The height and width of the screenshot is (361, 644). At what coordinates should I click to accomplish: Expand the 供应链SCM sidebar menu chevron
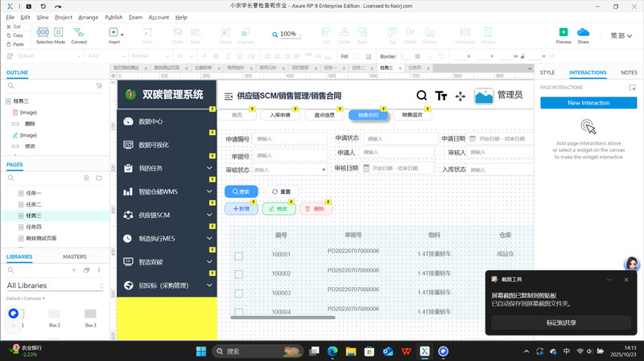[x=209, y=215]
